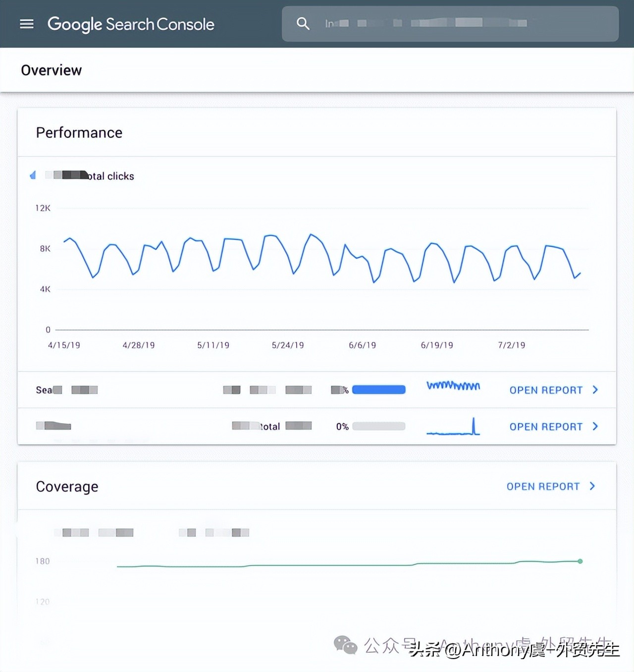Click chevron arrow in the 0% row
The width and height of the screenshot is (634, 672).
pyautogui.click(x=595, y=427)
